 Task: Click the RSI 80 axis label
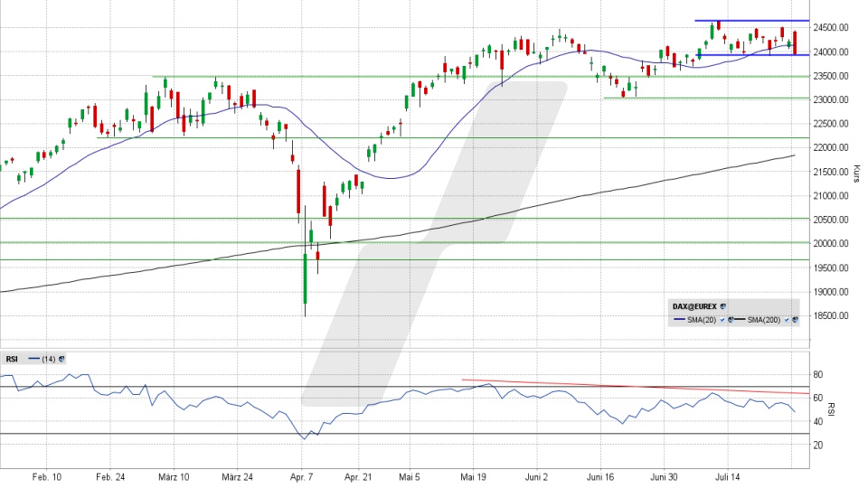point(818,374)
